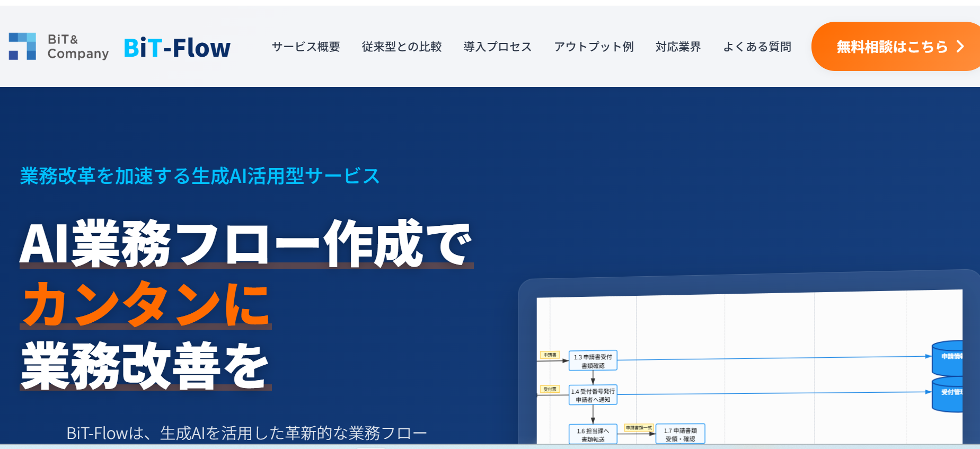This screenshot has height=449, width=980.
Task: Click the yellow 受付票 label in flowchart
Action: (x=550, y=389)
